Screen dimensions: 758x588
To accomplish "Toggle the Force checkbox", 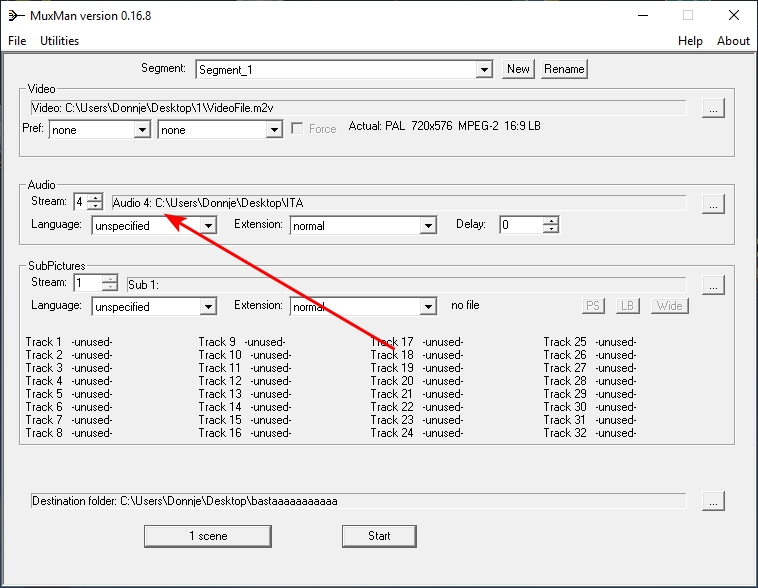I will point(297,129).
